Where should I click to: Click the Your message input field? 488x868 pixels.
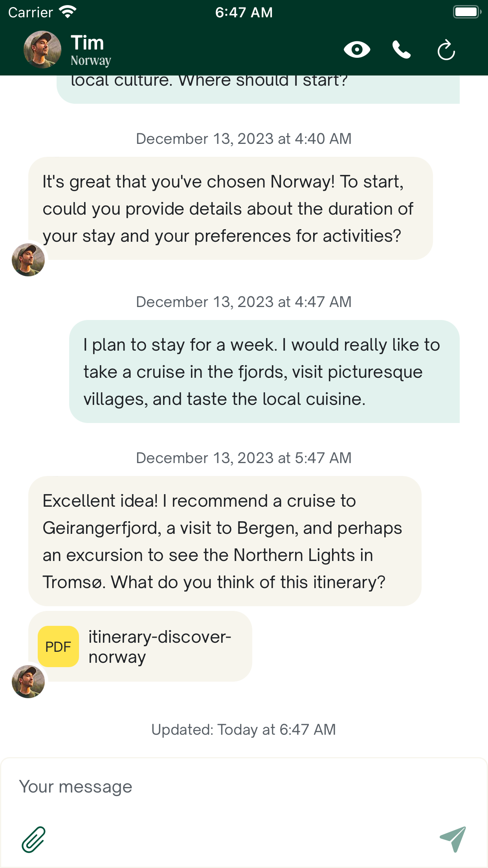click(x=244, y=787)
